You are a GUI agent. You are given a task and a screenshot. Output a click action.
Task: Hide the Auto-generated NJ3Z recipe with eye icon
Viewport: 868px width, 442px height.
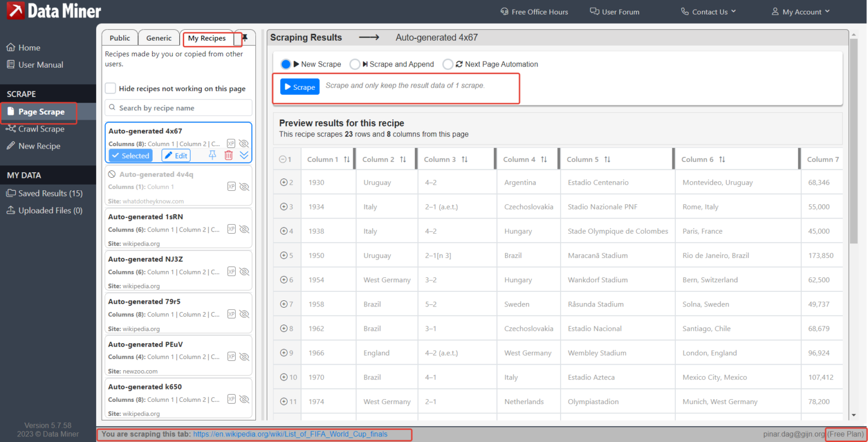click(x=244, y=271)
